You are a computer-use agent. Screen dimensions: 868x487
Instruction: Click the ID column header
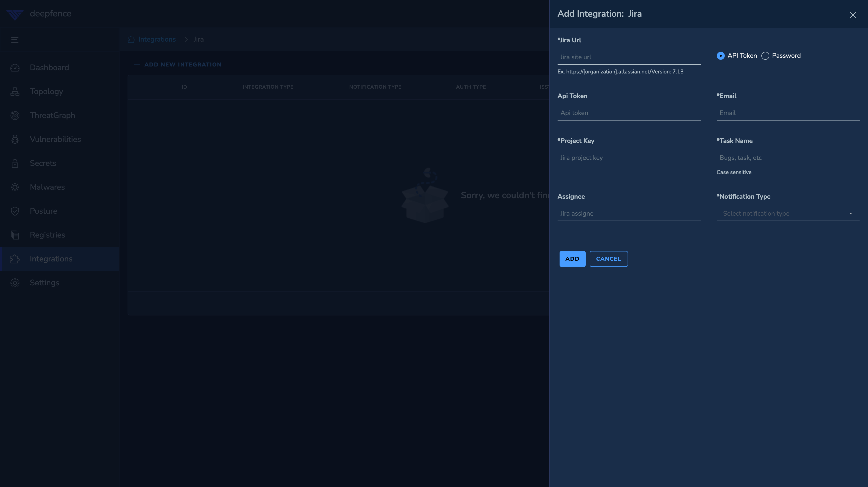pyautogui.click(x=184, y=87)
